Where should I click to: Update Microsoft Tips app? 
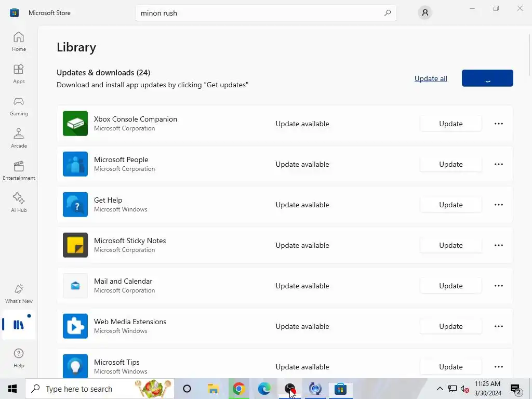[450, 367]
